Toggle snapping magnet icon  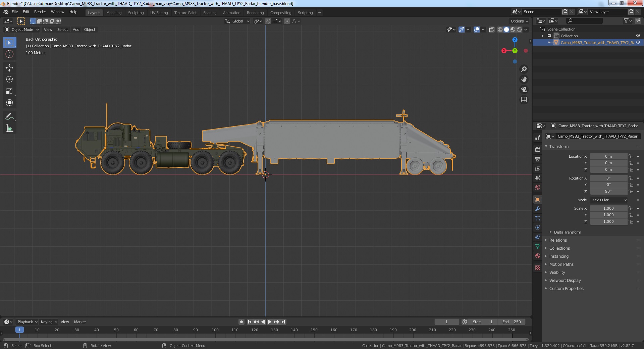(268, 21)
